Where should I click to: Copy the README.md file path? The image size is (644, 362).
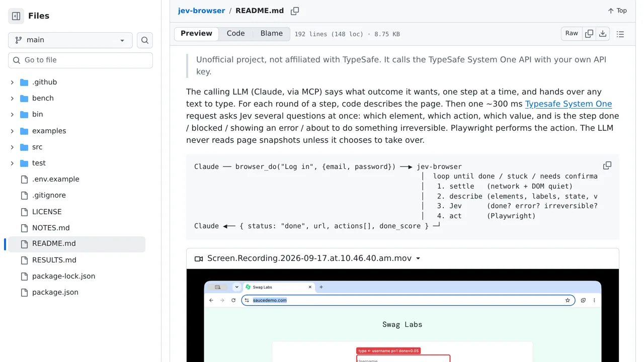point(295,11)
